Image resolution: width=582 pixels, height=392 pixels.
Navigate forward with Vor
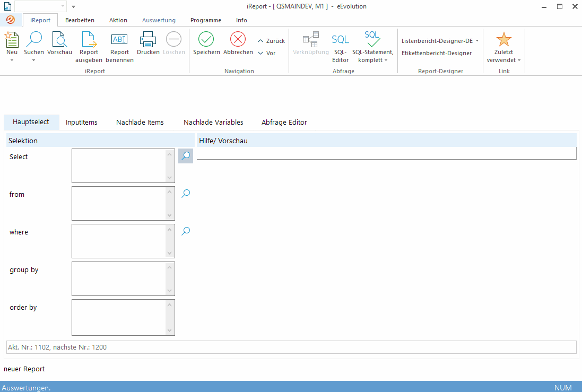pos(267,53)
